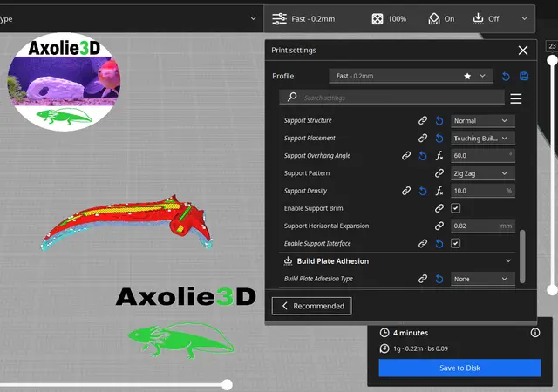Click the Support Density field showing 10.0
The image size is (558, 392).
coord(482,191)
